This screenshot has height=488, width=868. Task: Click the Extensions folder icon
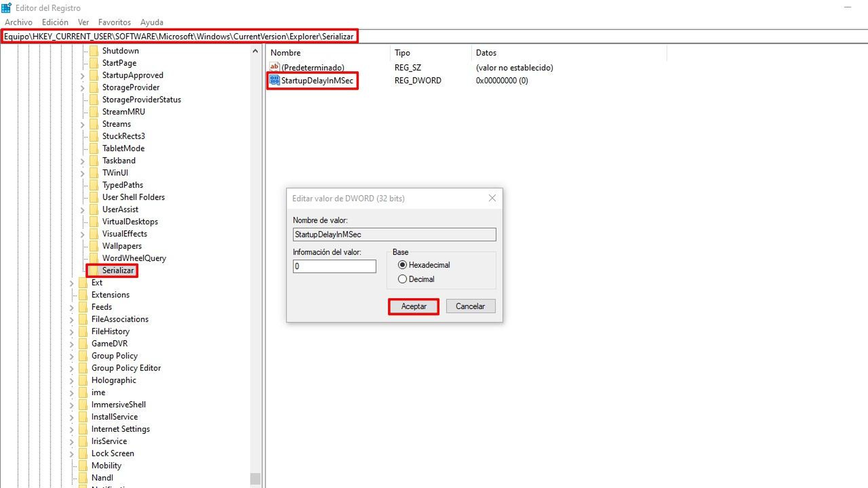click(83, 295)
